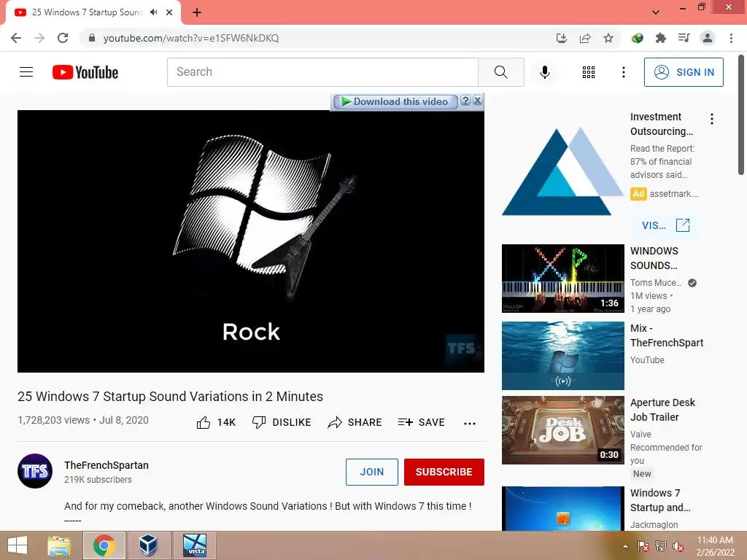Click the search magnifier button
Viewport: 747px width, 560px height.
coord(500,72)
